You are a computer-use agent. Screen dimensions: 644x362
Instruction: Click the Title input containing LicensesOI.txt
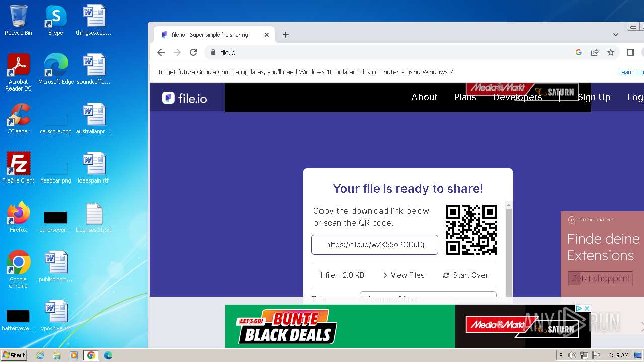[428, 298]
